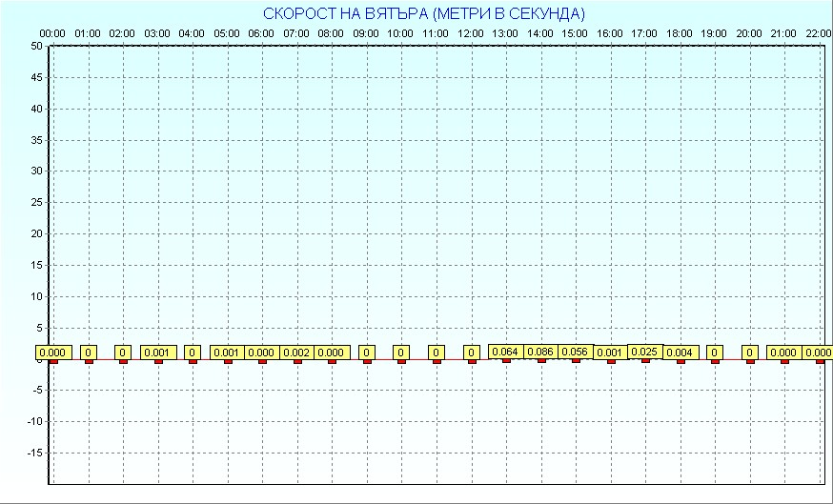Click the 0 data label at 20:00
Image resolution: width=833 pixels, height=504 pixels.
pos(750,353)
